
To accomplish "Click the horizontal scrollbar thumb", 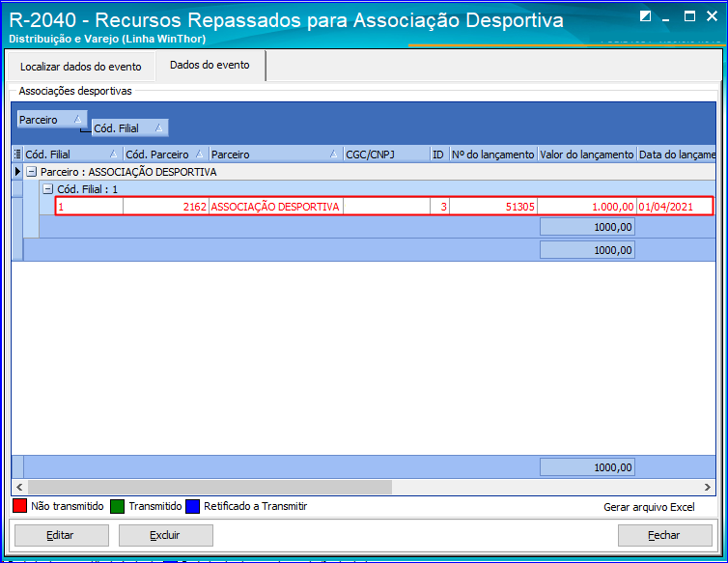I will click(210, 487).
